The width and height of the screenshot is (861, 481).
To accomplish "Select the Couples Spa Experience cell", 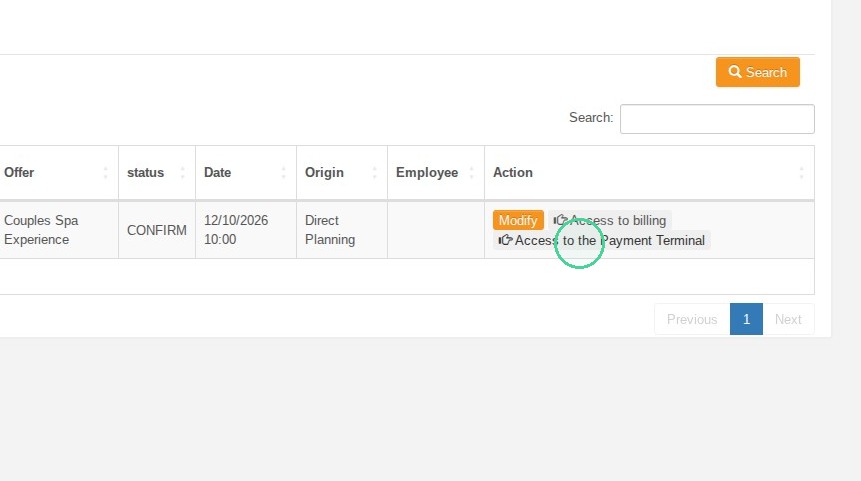I will coord(59,230).
